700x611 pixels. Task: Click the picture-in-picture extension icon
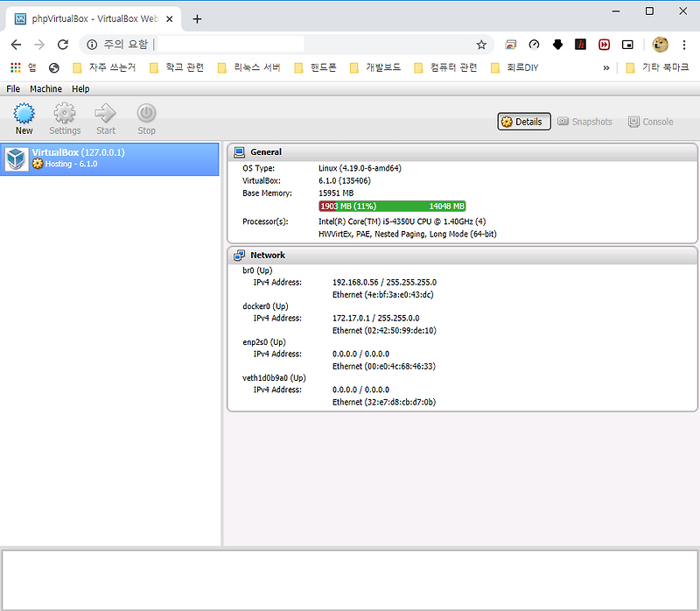click(x=627, y=45)
